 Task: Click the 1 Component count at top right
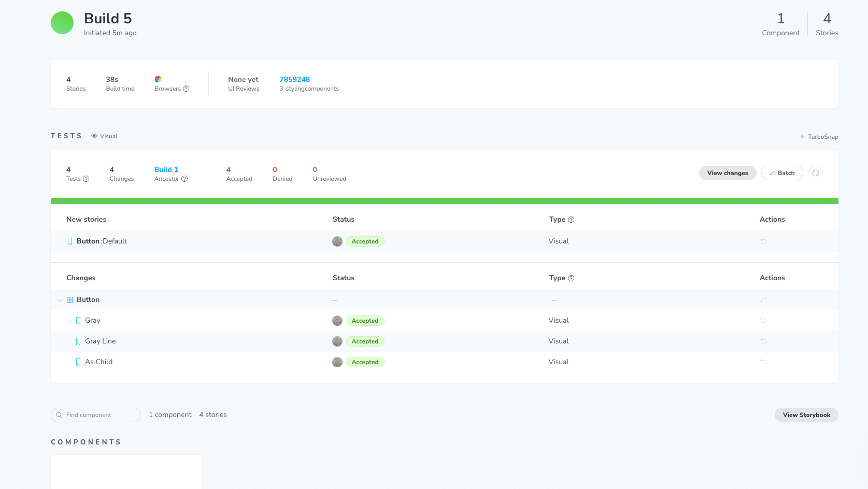tap(780, 24)
